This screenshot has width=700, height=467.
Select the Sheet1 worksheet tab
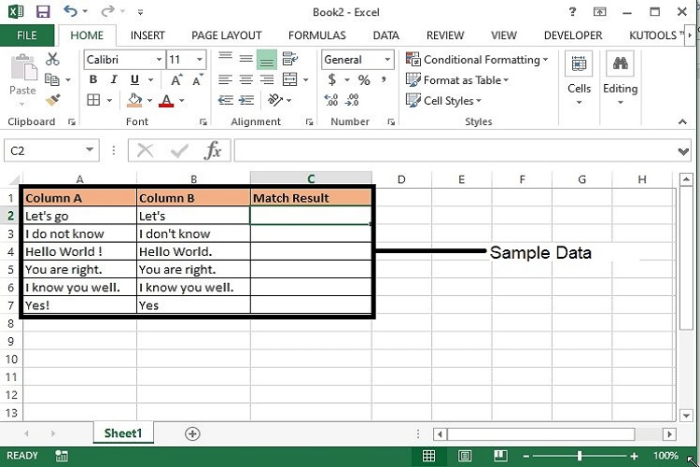click(123, 433)
